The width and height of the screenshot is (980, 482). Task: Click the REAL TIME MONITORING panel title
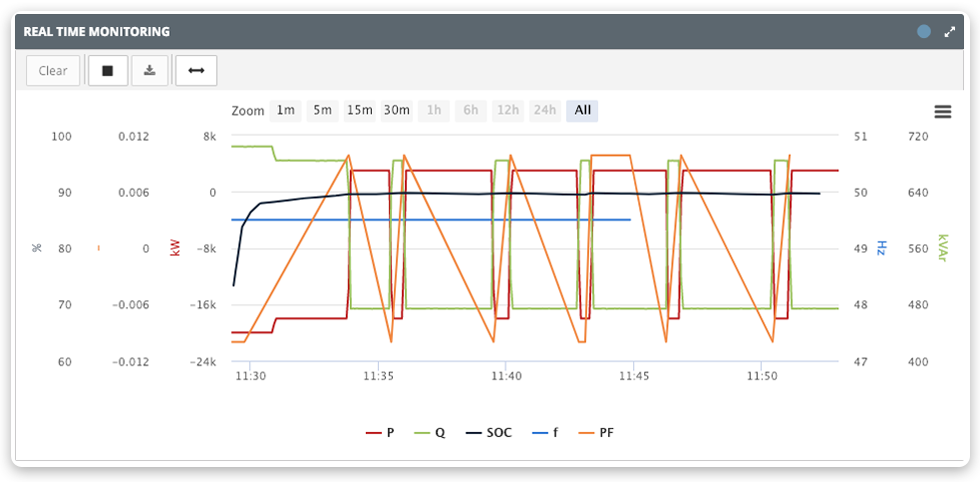click(97, 32)
